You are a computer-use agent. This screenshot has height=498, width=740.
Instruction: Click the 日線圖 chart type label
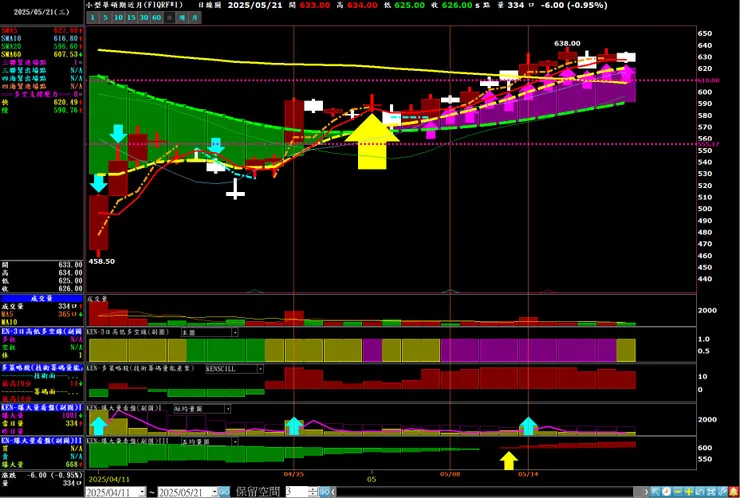click(x=210, y=5)
